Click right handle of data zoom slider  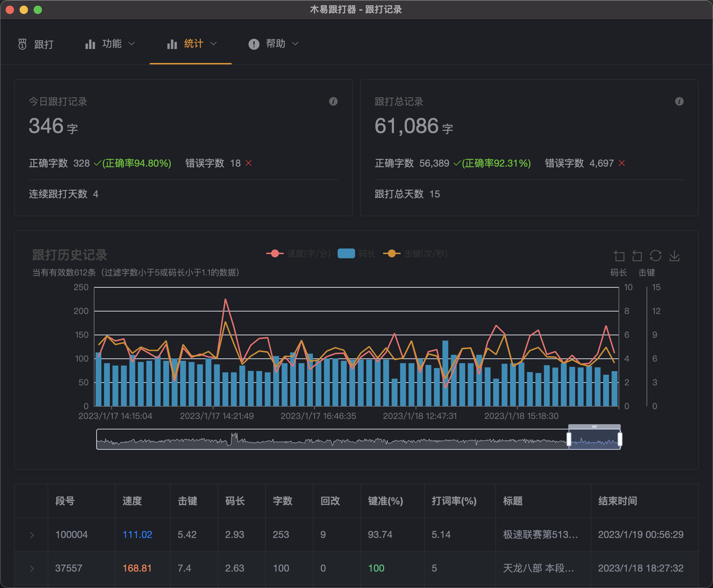click(x=620, y=439)
